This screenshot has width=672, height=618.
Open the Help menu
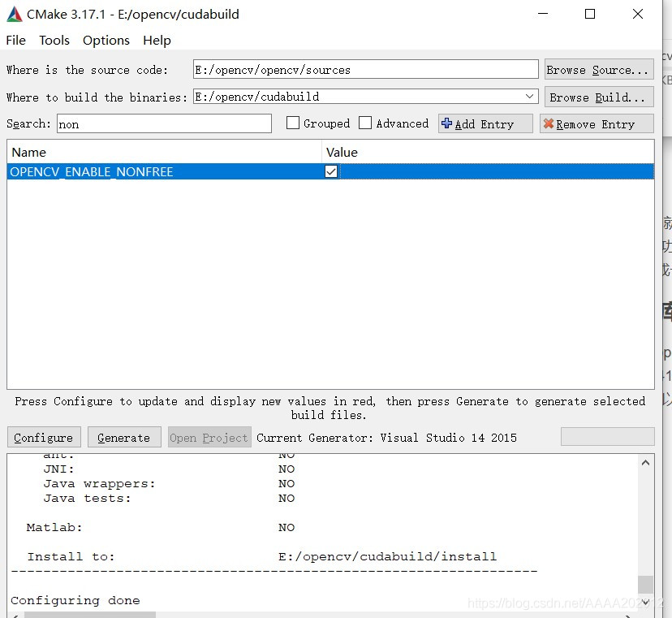click(x=157, y=41)
